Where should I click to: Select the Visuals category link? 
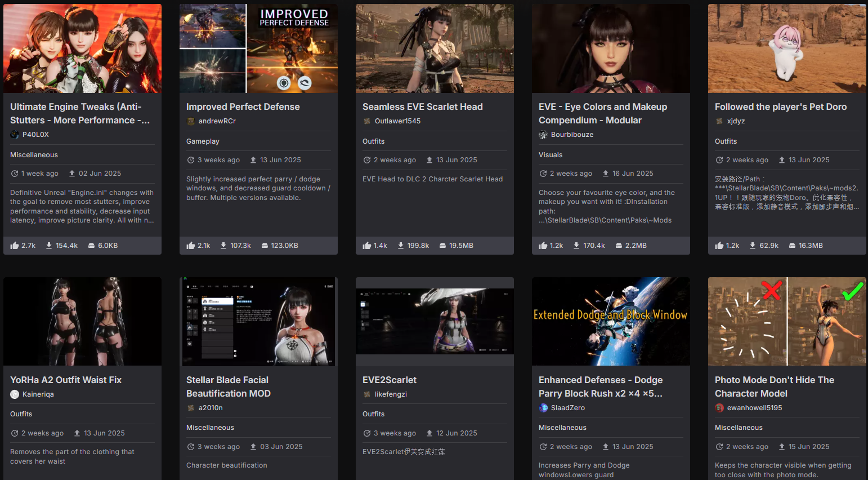pyautogui.click(x=551, y=155)
